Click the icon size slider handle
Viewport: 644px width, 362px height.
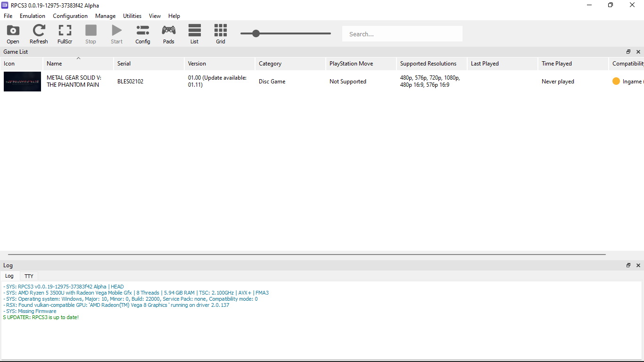pyautogui.click(x=256, y=33)
